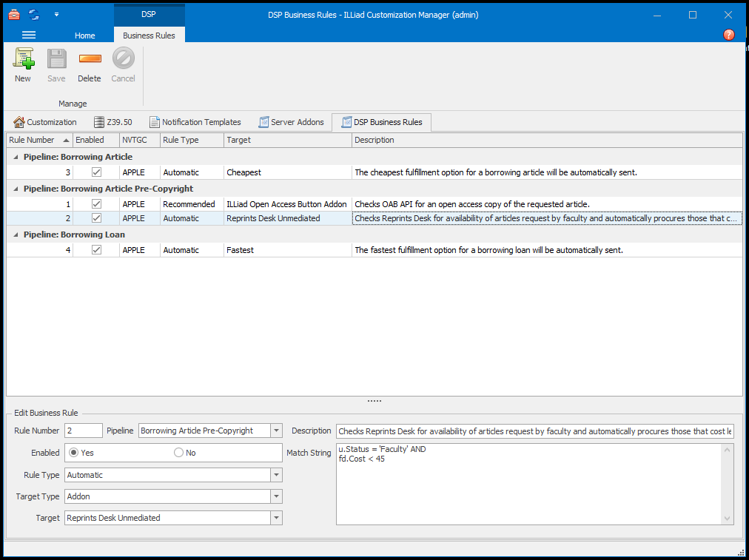The image size is (749, 560).
Task: Collapse the Pipeline: Borrowing Loan group
Action: tap(16, 235)
